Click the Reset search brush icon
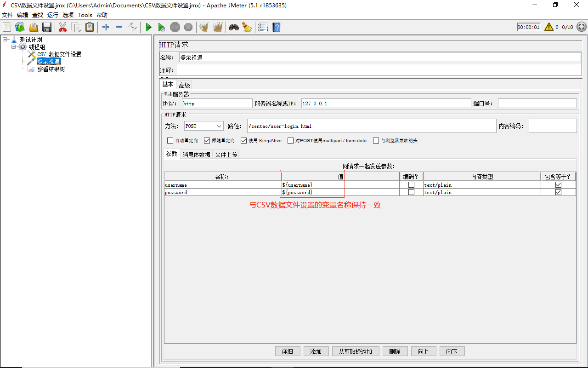588x368 pixels. 247,27
